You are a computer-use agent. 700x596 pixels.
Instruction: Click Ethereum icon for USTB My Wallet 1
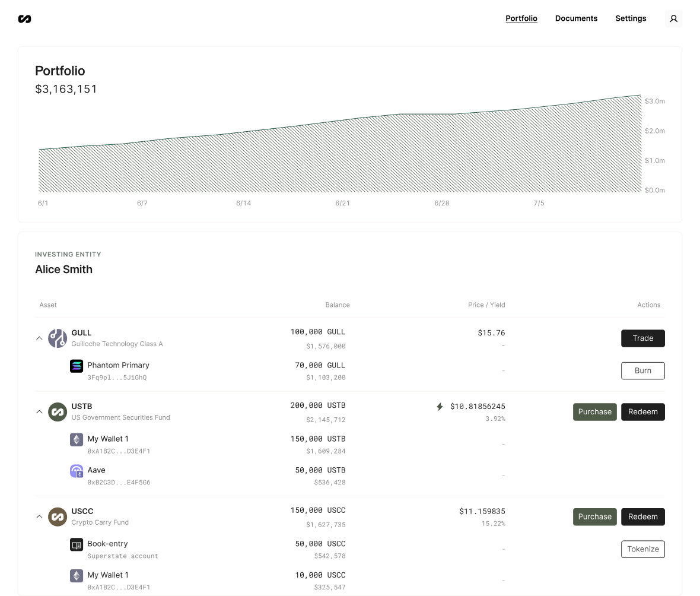(77, 439)
